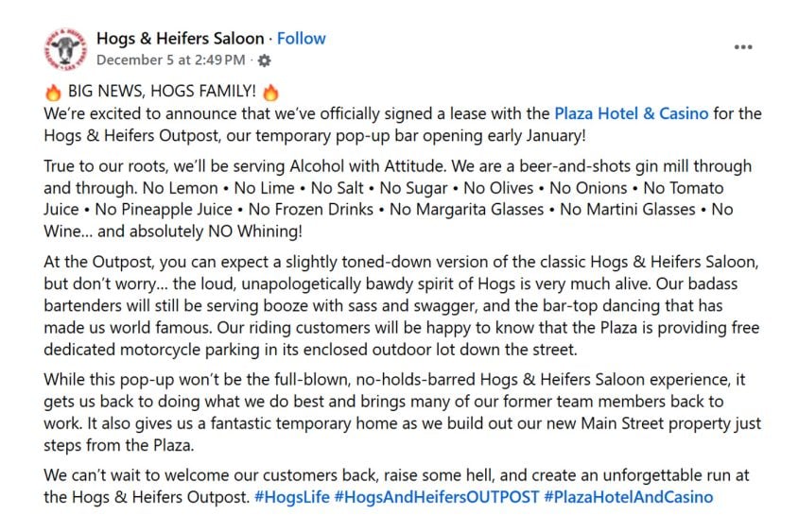Follow the Hogs & Heifers Saloon page
Image resolution: width=799 pixels, height=532 pixels.
point(301,39)
